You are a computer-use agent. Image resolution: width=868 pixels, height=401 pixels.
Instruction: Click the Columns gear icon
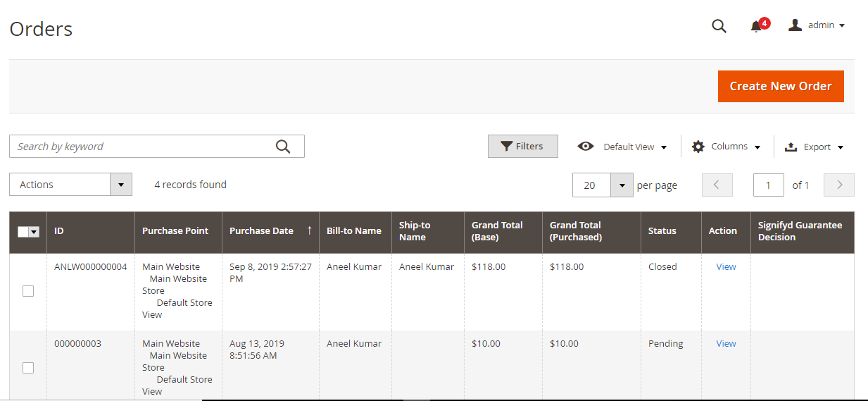[698, 147]
